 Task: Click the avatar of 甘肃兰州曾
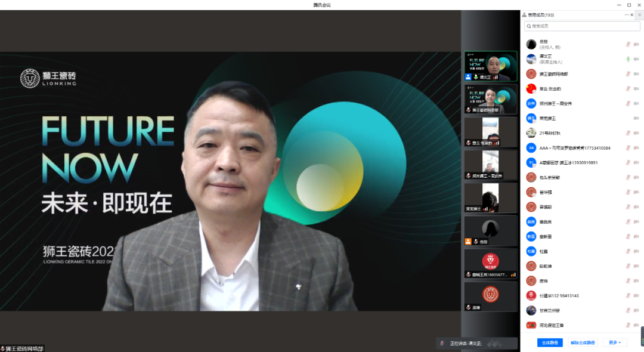531,310
